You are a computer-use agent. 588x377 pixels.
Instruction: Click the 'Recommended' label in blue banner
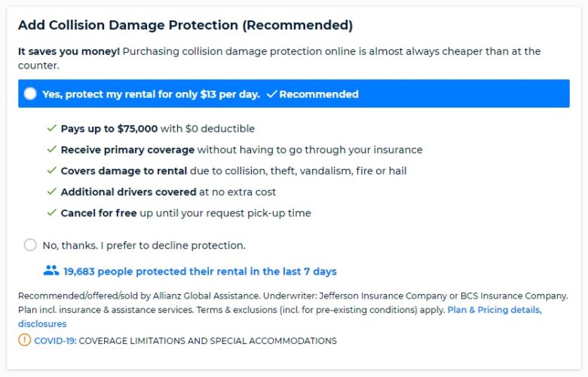(319, 94)
